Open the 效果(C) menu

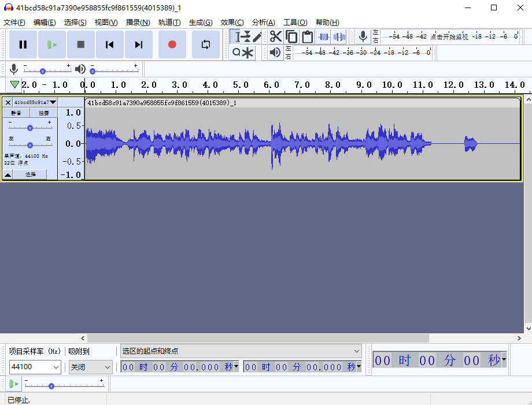pyautogui.click(x=232, y=23)
